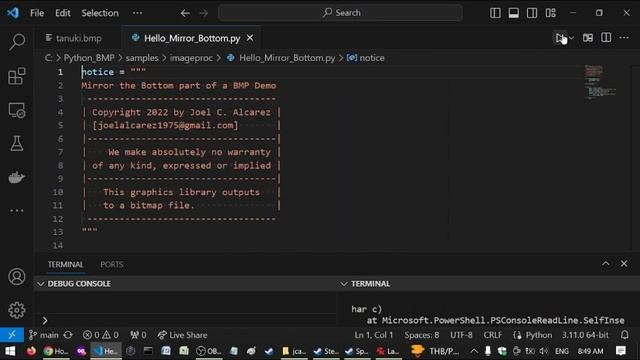Open errors and warnings count
The image size is (640, 360).
click(x=100, y=335)
